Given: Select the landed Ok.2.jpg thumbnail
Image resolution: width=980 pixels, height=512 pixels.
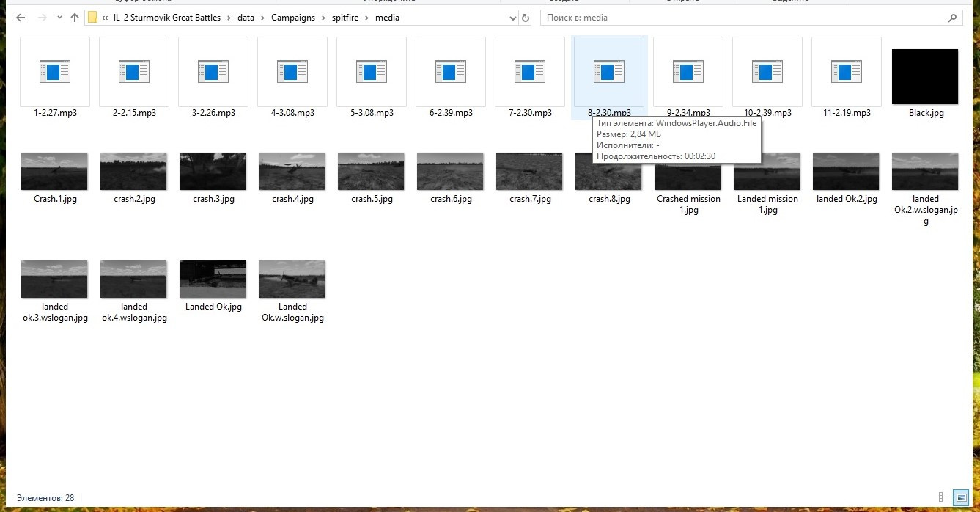Looking at the screenshot, I should click(846, 171).
